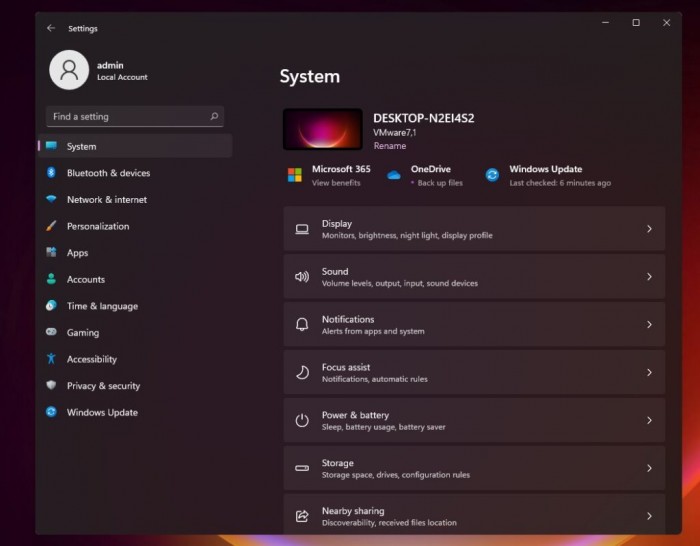Click the Rename link under PC name
The height and width of the screenshot is (546, 700).
coord(389,146)
